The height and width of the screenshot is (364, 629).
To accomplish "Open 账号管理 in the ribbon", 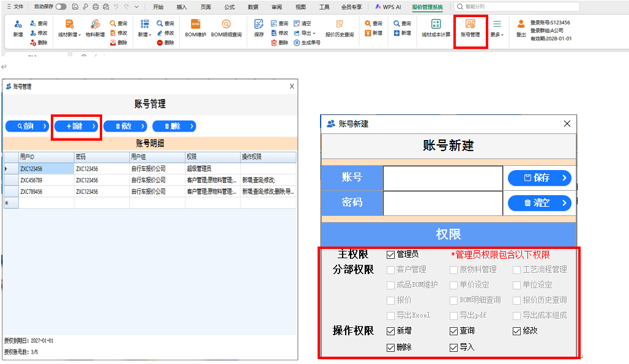I will pyautogui.click(x=470, y=28).
